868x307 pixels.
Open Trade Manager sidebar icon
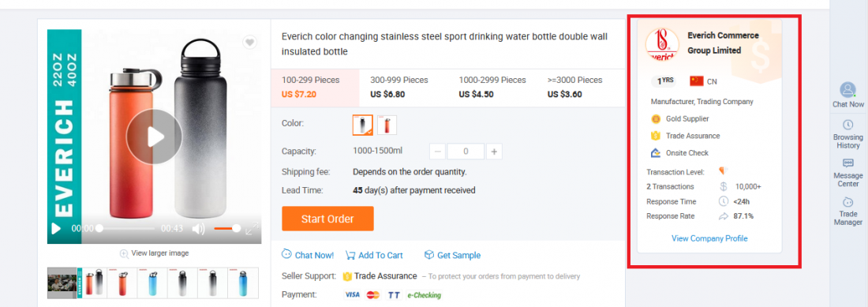tap(847, 211)
